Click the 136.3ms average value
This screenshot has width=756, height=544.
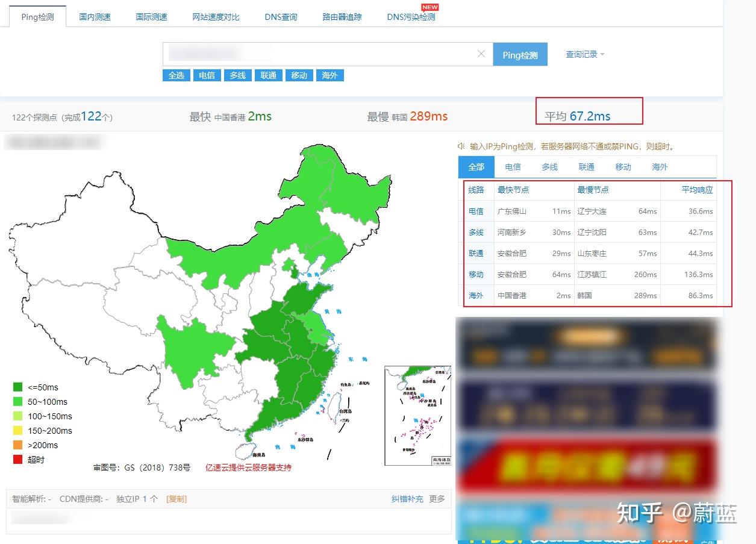[x=699, y=275]
